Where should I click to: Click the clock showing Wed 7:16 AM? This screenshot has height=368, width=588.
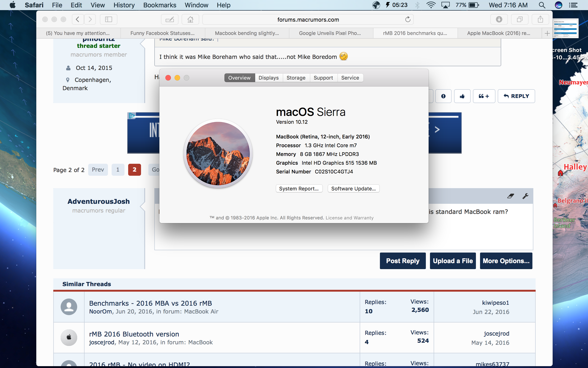pos(508,5)
